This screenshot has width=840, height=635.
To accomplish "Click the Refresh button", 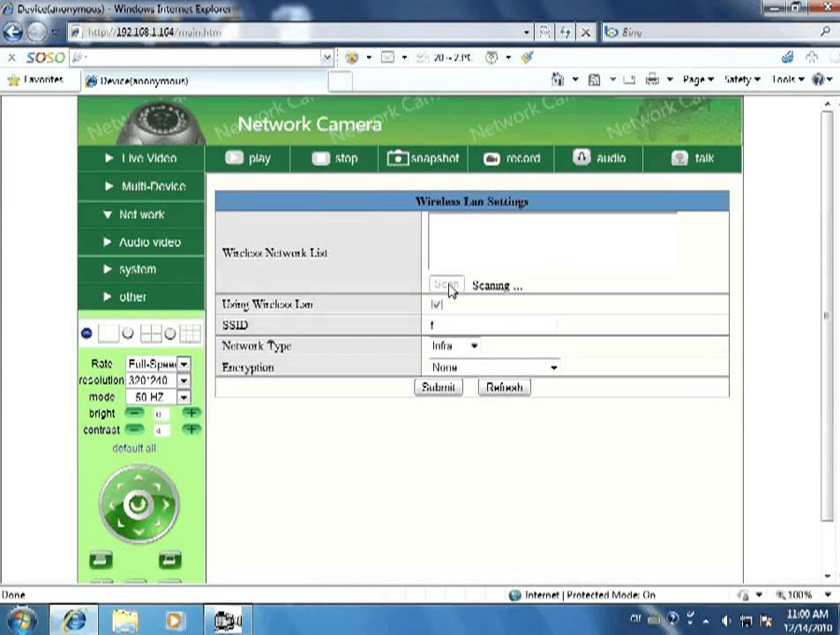I will pos(504,387).
